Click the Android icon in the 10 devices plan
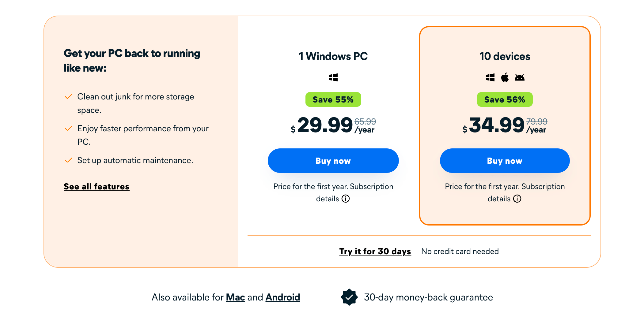 click(520, 77)
